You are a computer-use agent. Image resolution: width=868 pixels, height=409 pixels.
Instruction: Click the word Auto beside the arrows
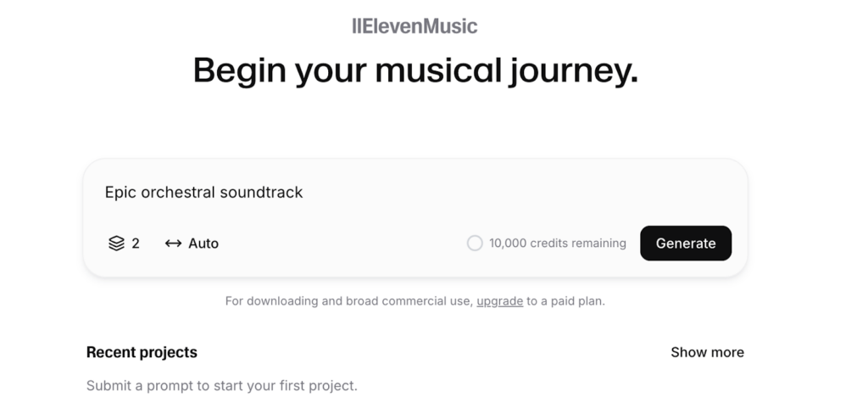pyautogui.click(x=203, y=244)
